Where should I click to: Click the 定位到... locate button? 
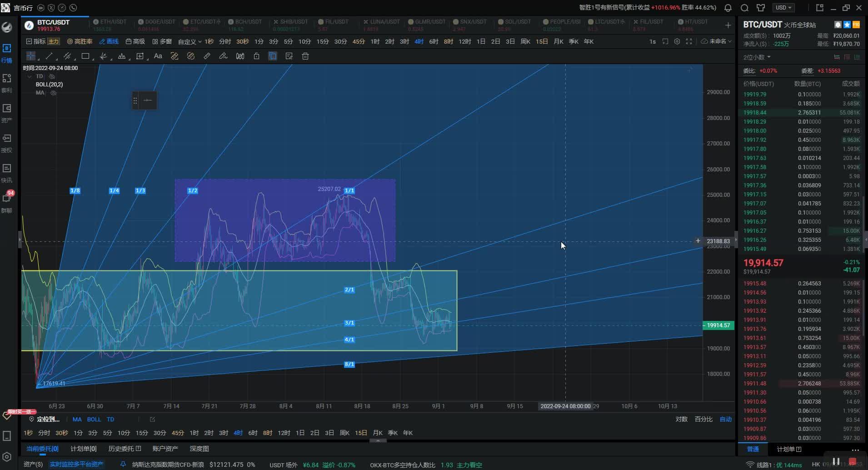pos(45,420)
